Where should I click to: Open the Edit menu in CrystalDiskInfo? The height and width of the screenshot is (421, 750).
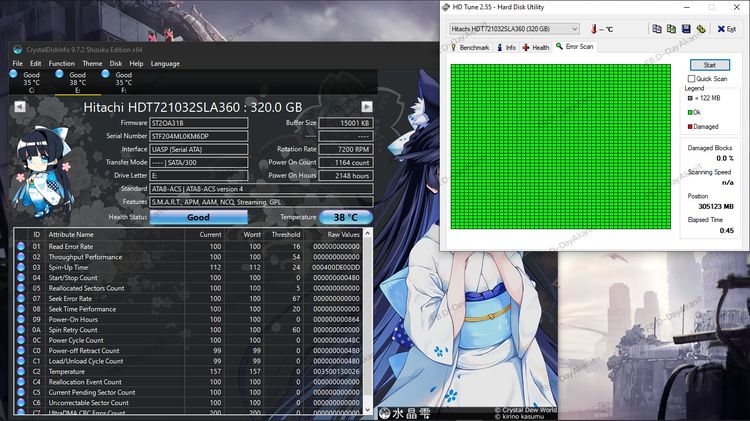(35, 63)
